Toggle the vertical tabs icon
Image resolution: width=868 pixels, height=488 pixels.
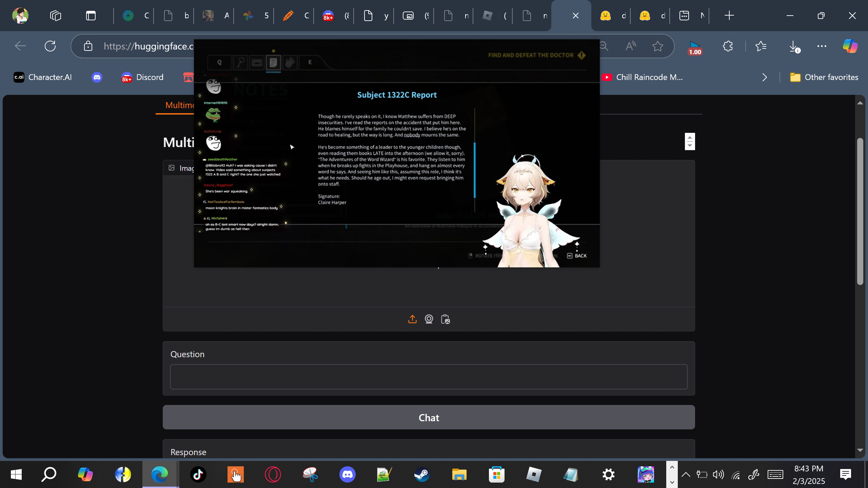tap(91, 16)
